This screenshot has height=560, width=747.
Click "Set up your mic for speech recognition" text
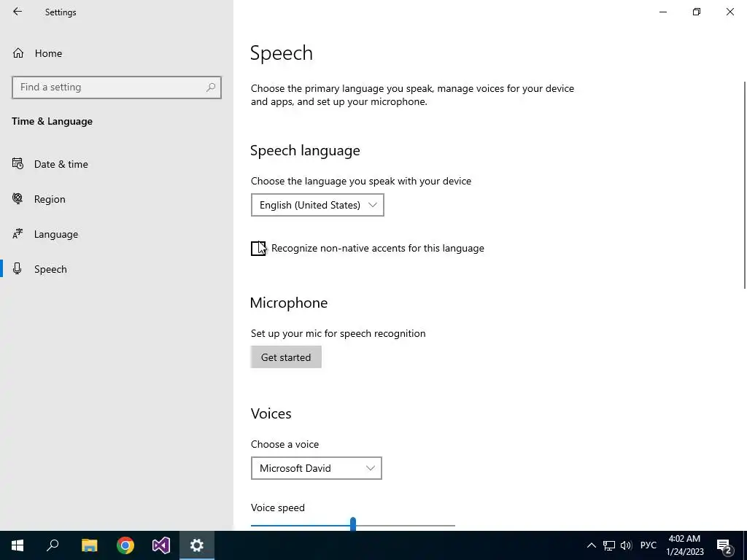(x=338, y=334)
